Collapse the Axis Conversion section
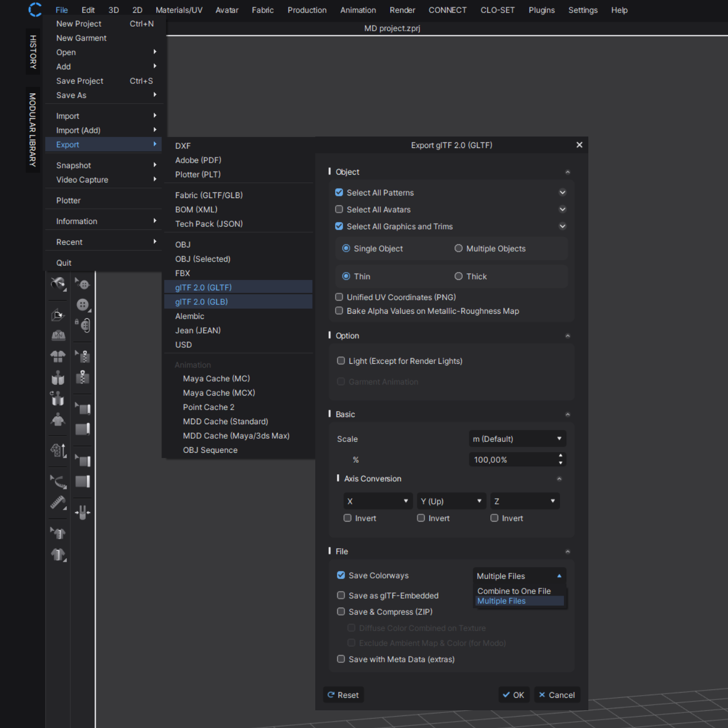This screenshot has width=728, height=728. tap(559, 479)
